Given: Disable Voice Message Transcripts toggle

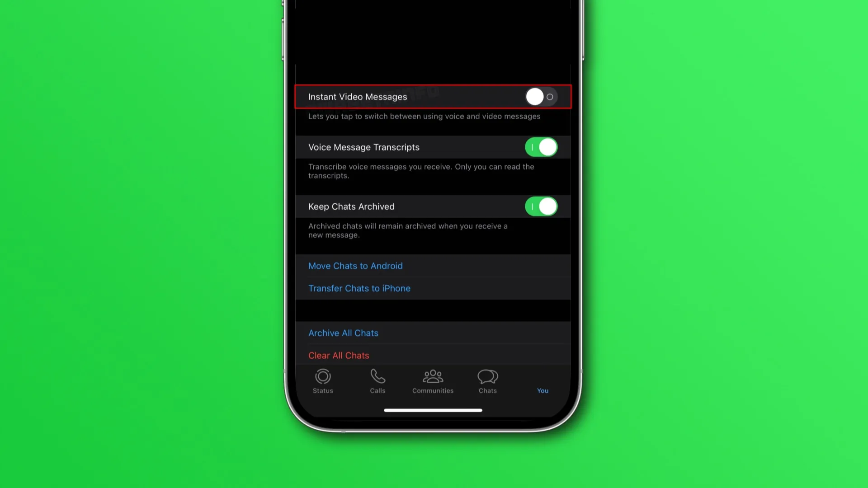Looking at the screenshot, I should click(540, 147).
